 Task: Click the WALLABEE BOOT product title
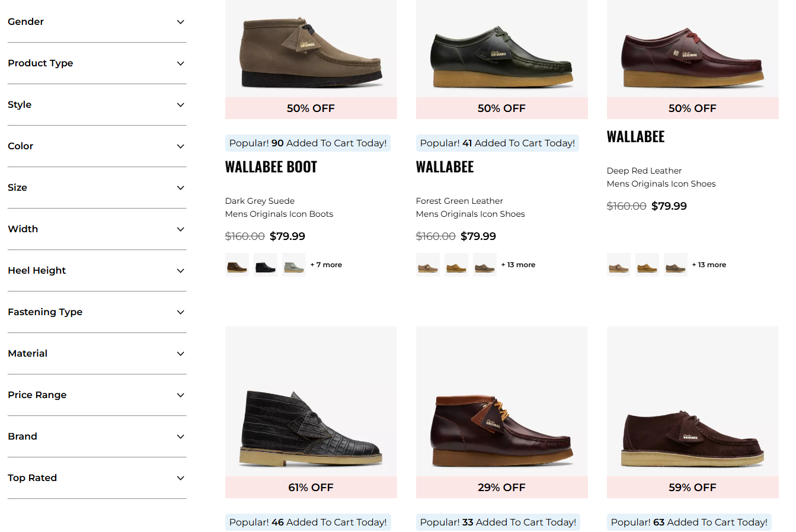click(x=271, y=167)
